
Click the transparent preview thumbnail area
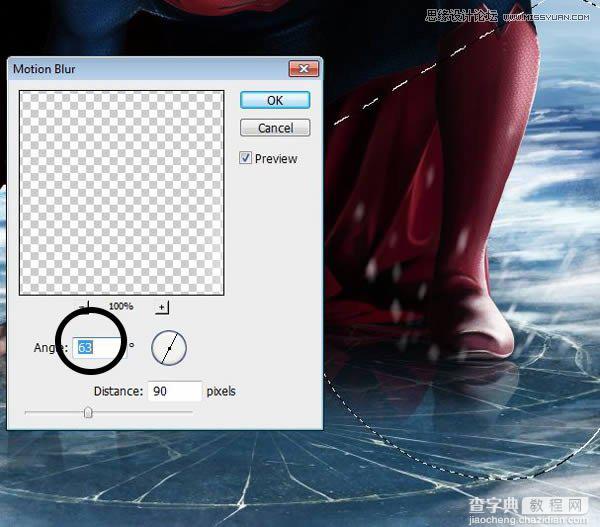pyautogui.click(x=122, y=193)
